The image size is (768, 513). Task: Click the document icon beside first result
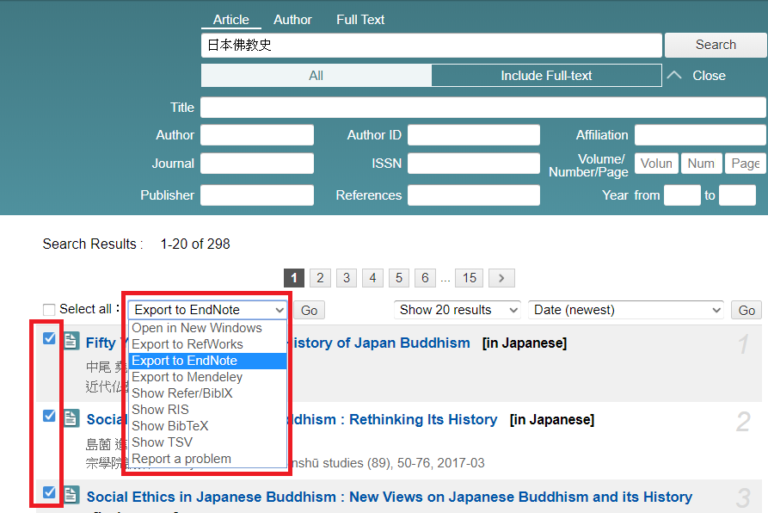pos(71,342)
